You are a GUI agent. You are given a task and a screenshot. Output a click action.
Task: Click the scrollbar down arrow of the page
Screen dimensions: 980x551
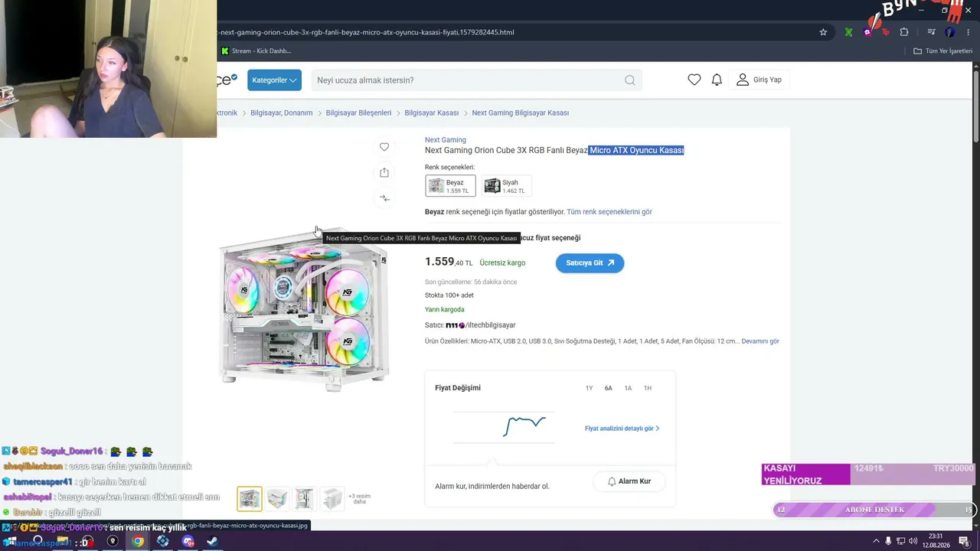976,527
